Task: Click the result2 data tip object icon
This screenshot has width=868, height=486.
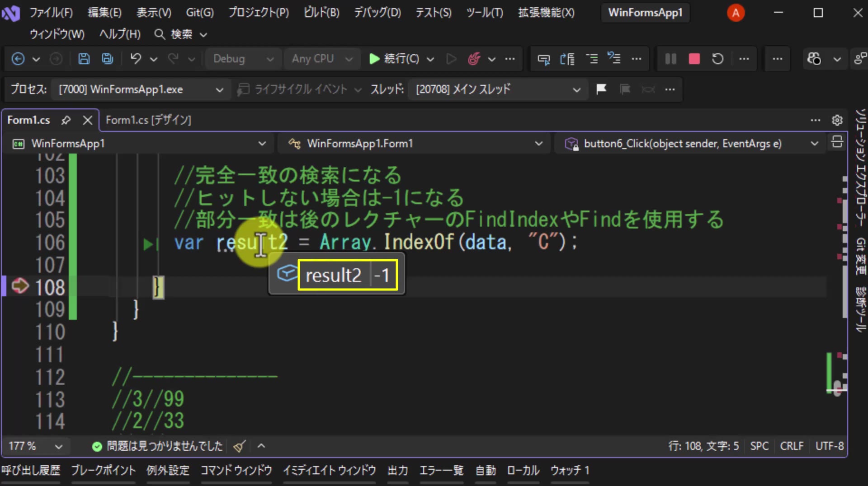Action: (x=287, y=274)
